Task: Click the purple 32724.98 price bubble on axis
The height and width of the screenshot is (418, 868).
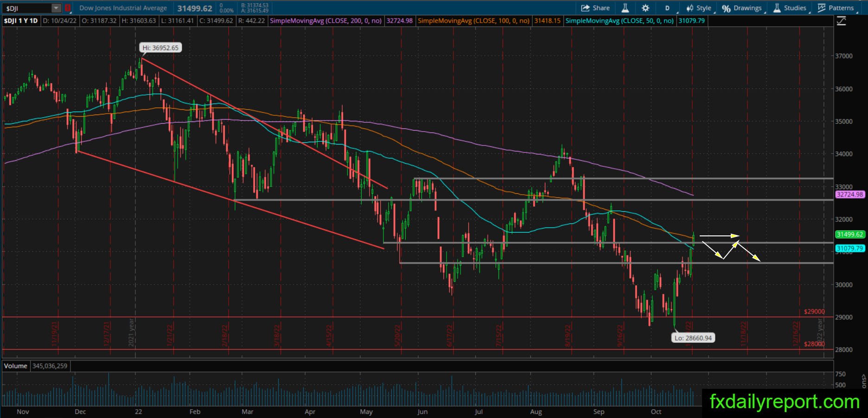Action: (850, 195)
